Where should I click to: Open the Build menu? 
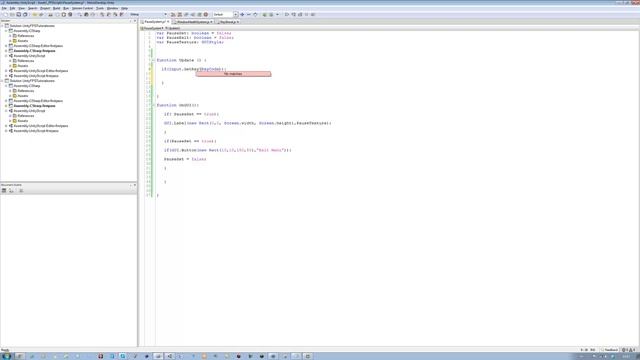click(x=56, y=8)
